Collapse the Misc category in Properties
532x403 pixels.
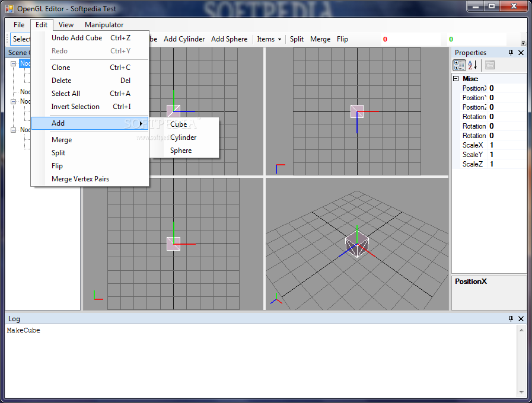click(456, 79)
